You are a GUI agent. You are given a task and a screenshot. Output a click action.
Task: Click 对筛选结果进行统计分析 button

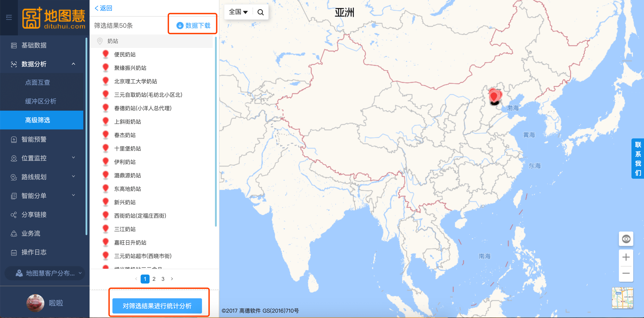pos(157,306)
